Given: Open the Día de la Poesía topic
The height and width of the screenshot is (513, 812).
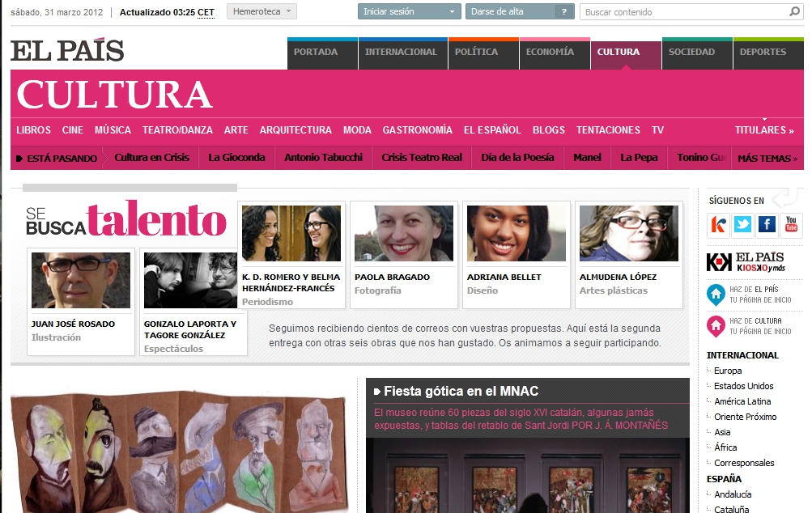Looking at the screenshot, I should coord(517,157).
